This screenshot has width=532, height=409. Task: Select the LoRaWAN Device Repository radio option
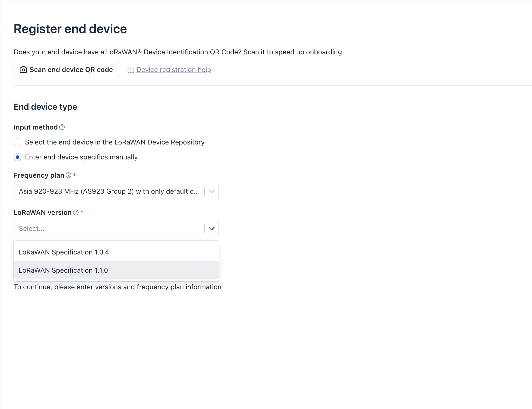point(18,142)
